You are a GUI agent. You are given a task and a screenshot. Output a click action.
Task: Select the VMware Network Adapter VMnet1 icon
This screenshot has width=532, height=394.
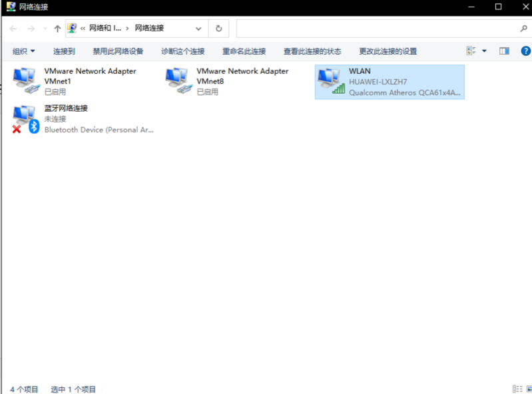(x=27, y=81)
